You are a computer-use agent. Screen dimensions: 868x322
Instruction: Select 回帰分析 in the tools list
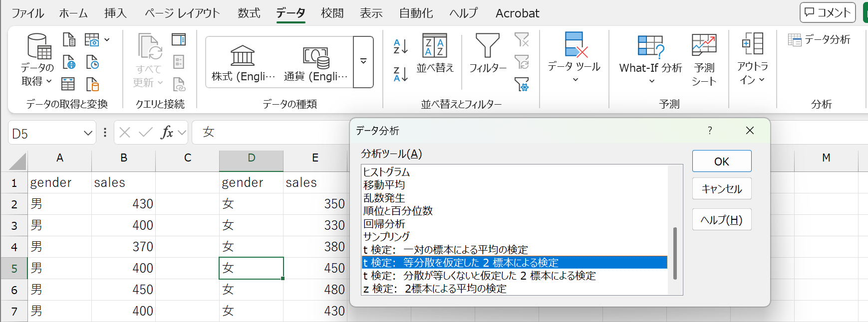point(384,224)
